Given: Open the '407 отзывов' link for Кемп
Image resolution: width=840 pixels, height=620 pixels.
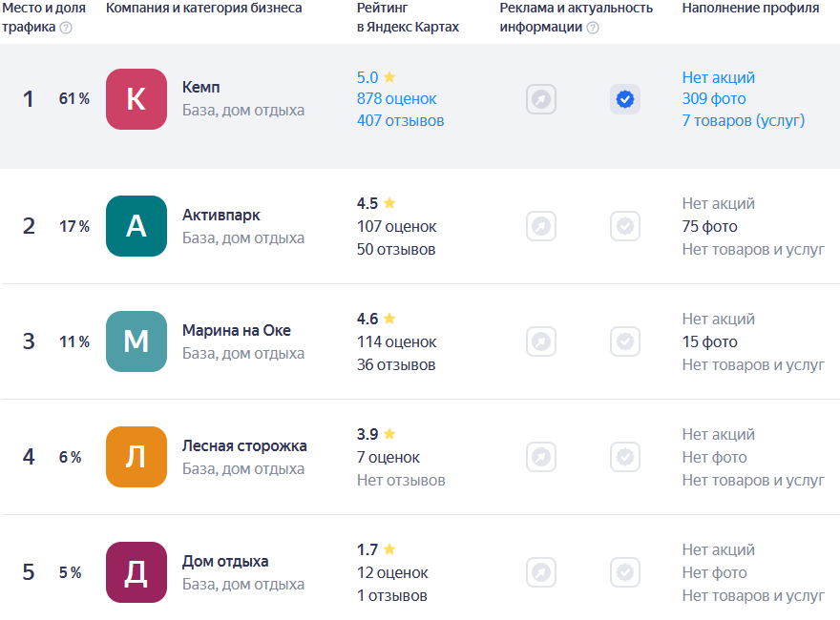Looking at the screenshot, I should tap(400, 121).
